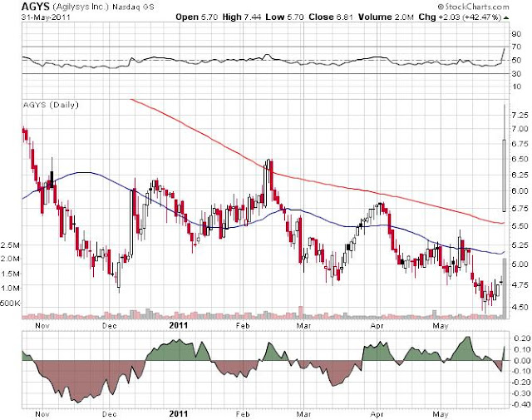Click the 4.75 price axis label
532x420 pixels.
click(520, 285)
